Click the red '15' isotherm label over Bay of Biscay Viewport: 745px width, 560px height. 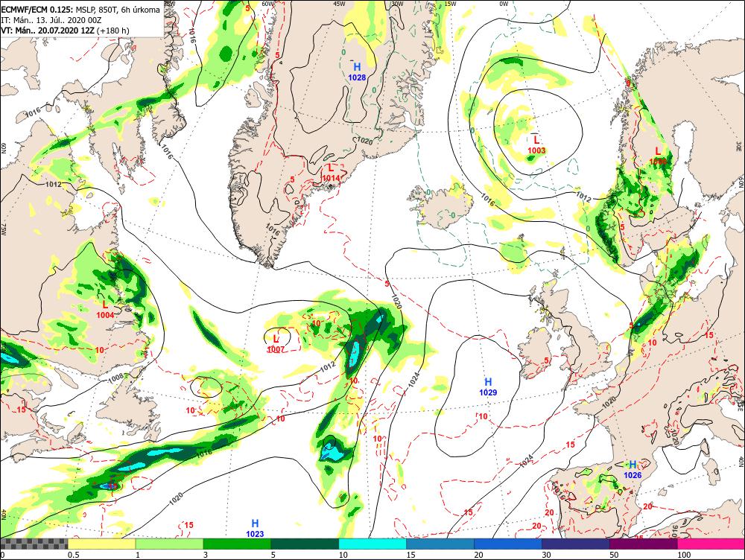(x=570, y=445)
